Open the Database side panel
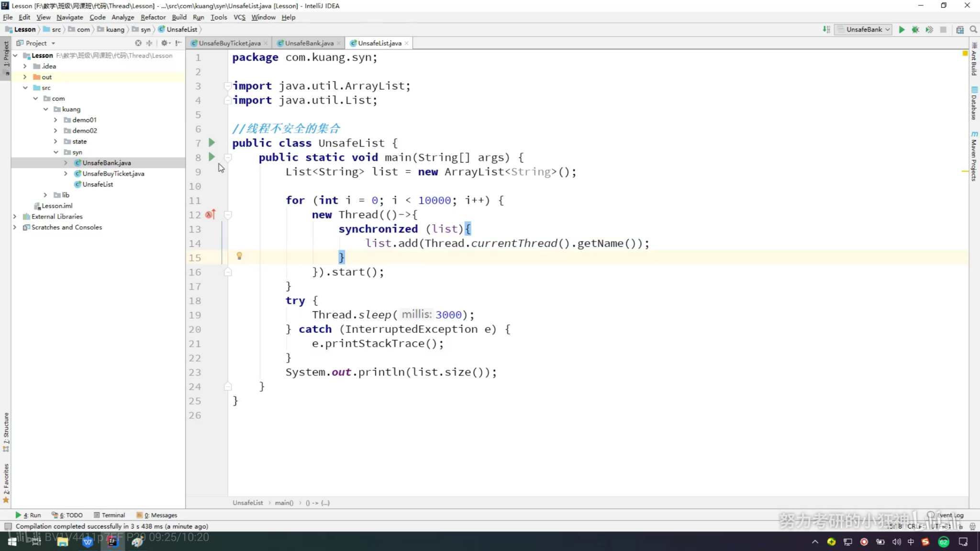980x551 pixels. click(974, 103)
